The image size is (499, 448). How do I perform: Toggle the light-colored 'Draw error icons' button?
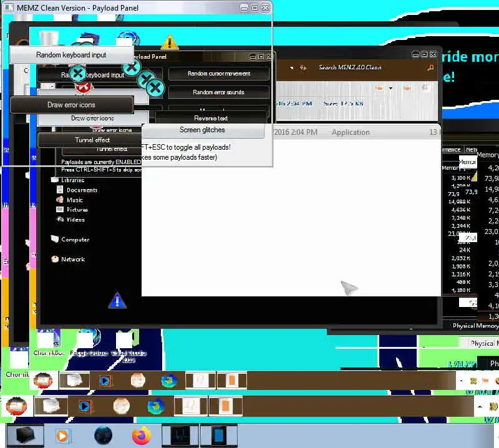[92, 118]
